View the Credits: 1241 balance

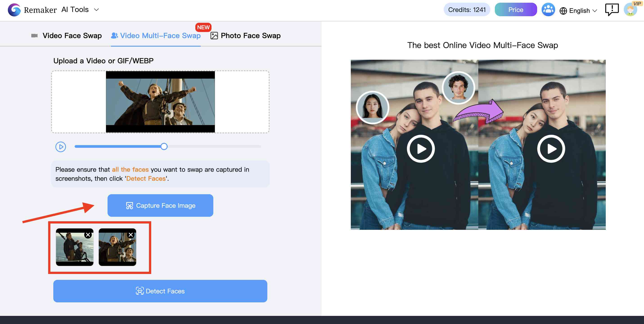[x=467, y=10]
